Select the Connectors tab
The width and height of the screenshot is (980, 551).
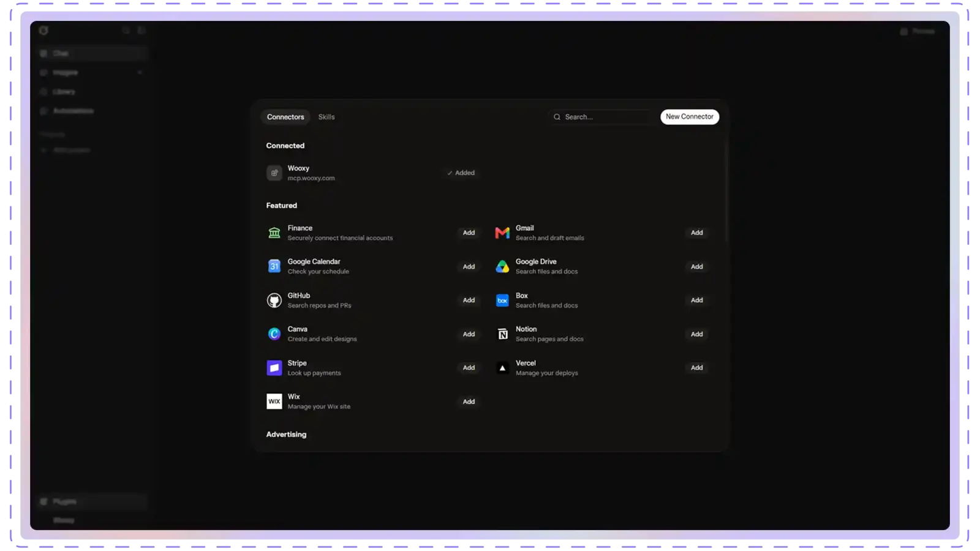coord(285,117)
